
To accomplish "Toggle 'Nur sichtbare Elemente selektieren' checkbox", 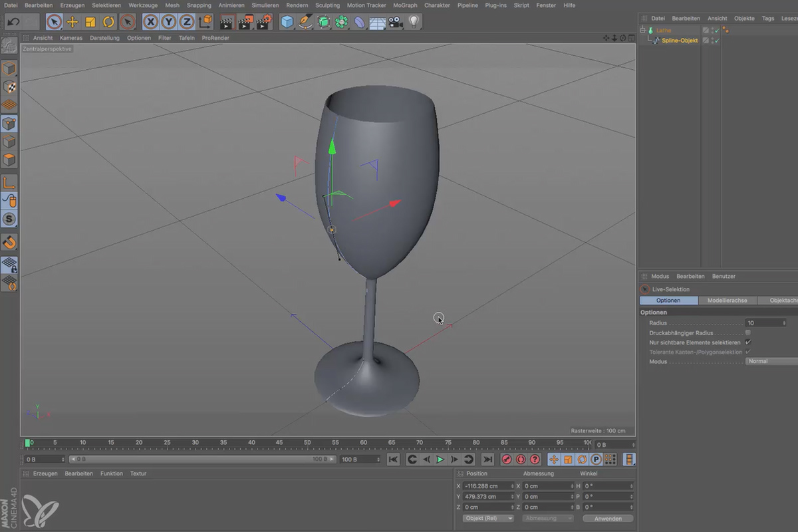I will coord(748,342).
